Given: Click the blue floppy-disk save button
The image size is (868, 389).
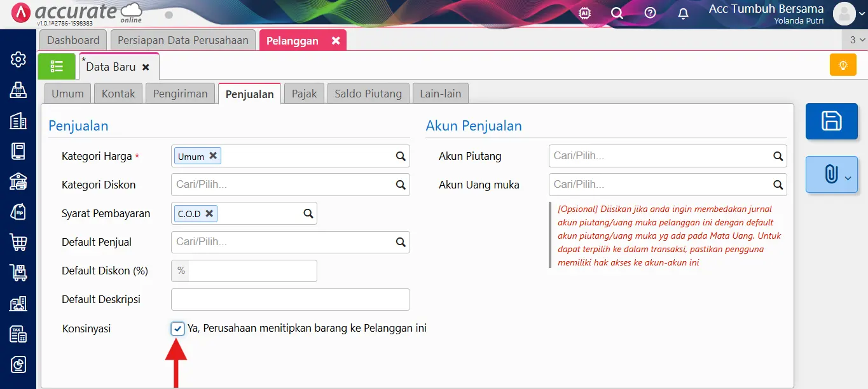Looking at the screenshot, I should pos(831,121).
